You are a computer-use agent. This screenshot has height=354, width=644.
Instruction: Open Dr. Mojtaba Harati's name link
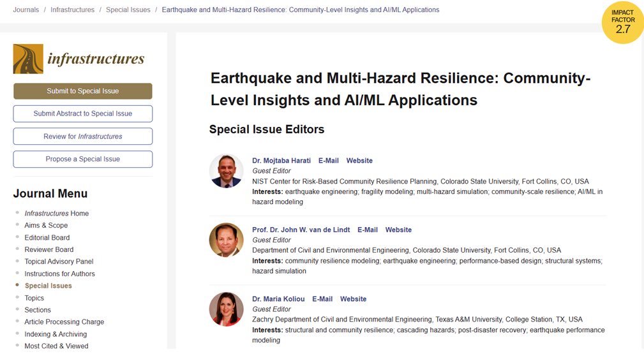pos(281,161)
